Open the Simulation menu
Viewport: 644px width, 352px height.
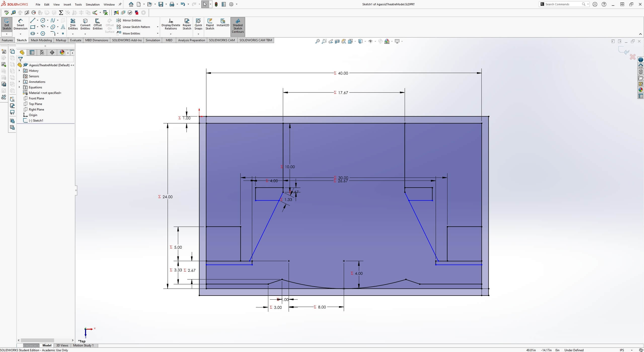click(x=93, y=5)
